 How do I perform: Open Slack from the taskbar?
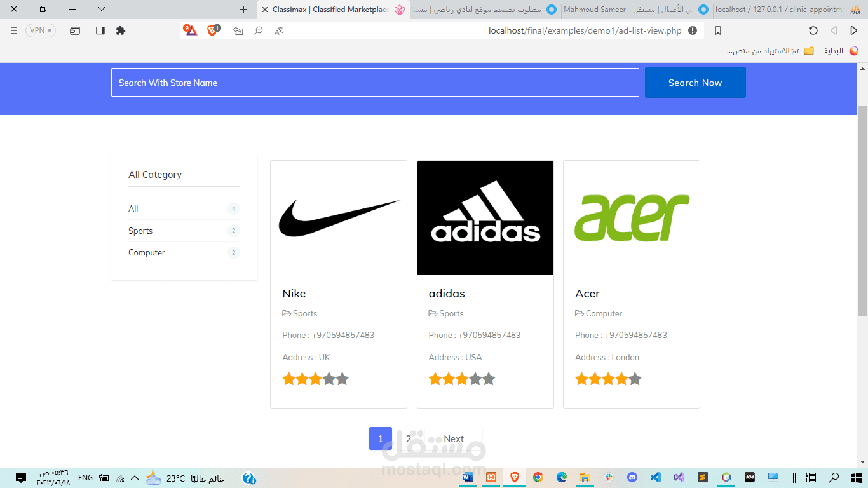pos(609,477)
